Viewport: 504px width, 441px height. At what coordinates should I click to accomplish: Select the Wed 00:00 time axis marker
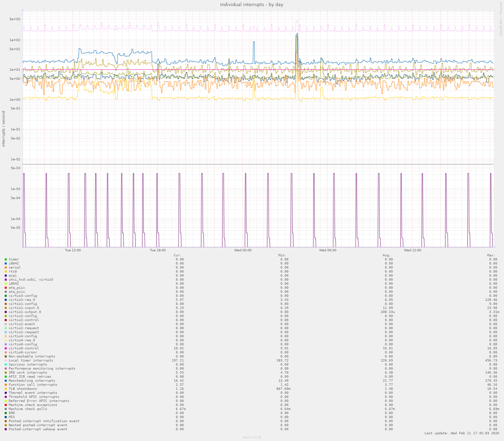tap(243, 250)
